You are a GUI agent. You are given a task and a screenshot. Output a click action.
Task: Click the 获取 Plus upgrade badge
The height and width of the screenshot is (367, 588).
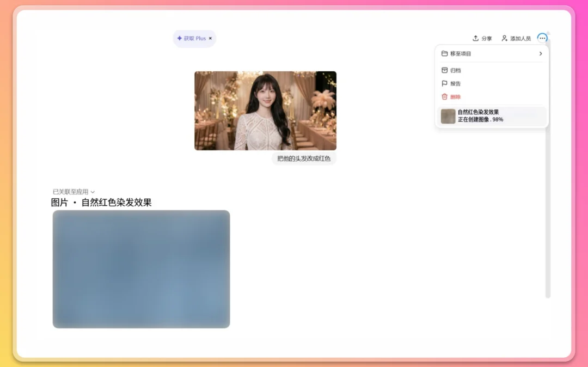[194, 38]
